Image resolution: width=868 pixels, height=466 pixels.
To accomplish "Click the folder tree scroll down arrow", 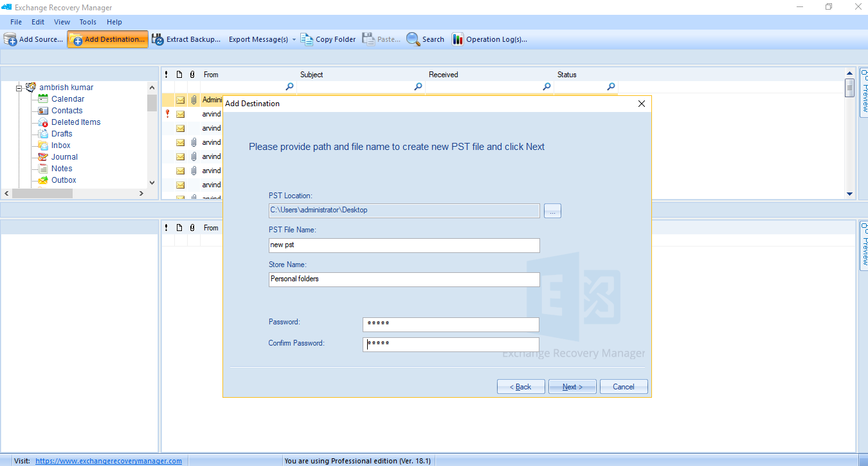I will point(152,183).
